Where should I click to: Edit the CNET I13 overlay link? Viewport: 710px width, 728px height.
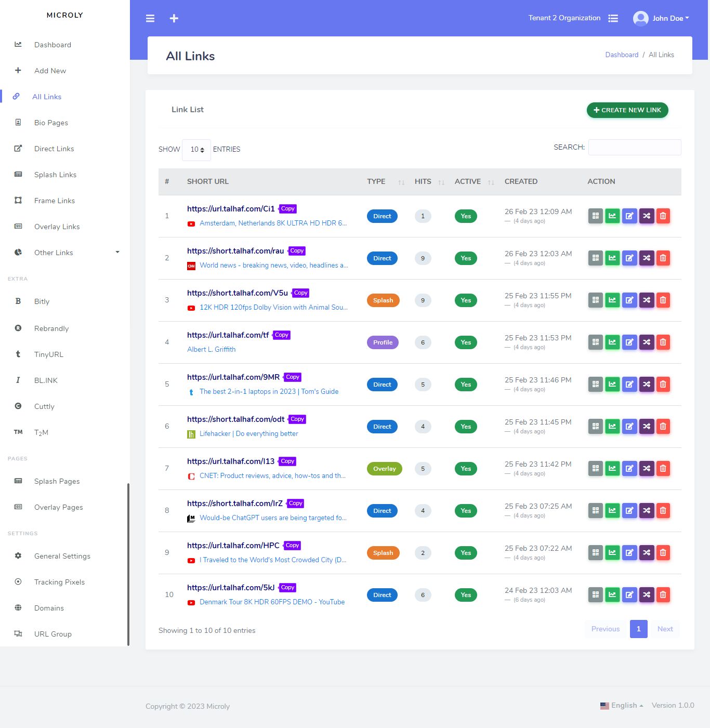[x=629, y=469]
